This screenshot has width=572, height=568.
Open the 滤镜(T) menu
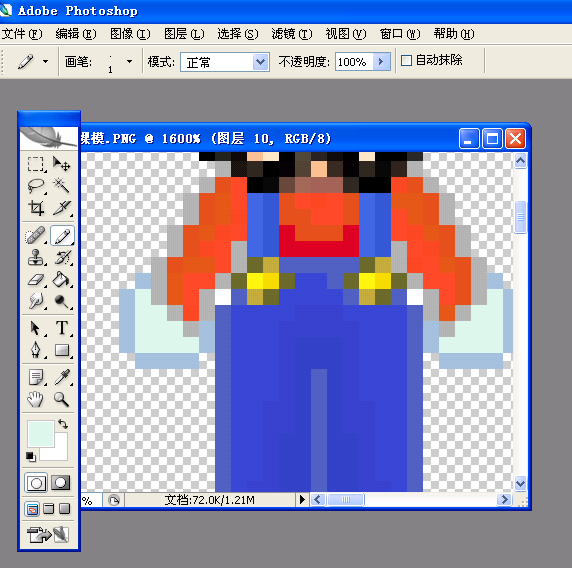tap(292, 34)
